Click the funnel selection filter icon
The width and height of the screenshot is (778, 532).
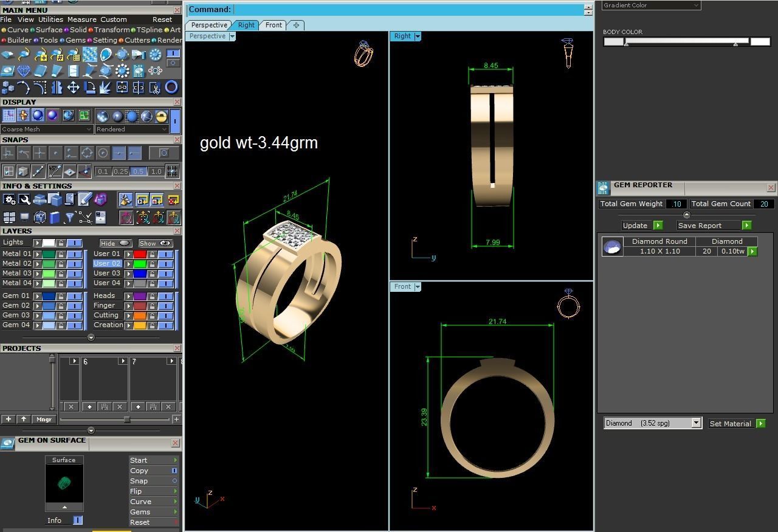click(x=70, y=217)
